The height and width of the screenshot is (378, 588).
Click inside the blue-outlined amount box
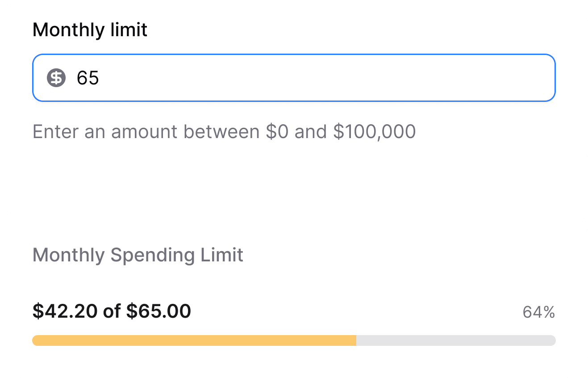[x=268, y=78]
